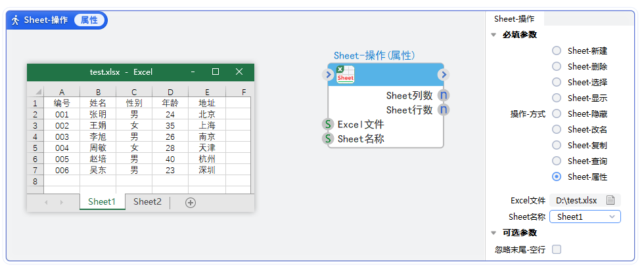
Task: Click the Sheet行数 numeric output port
Action: [x=444, y=110]
